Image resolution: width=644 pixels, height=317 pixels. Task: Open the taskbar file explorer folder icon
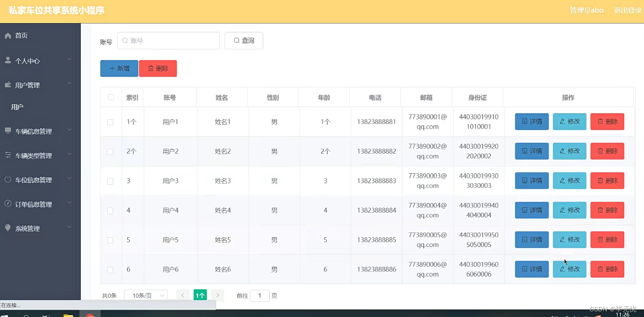tap(68, 315)
